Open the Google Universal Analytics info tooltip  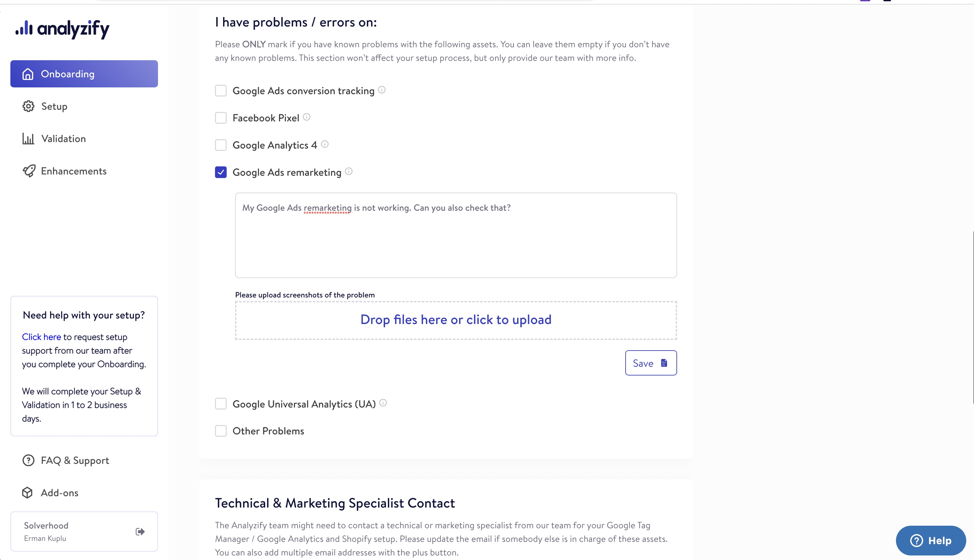pyautogui.click(x=383, y=403)
